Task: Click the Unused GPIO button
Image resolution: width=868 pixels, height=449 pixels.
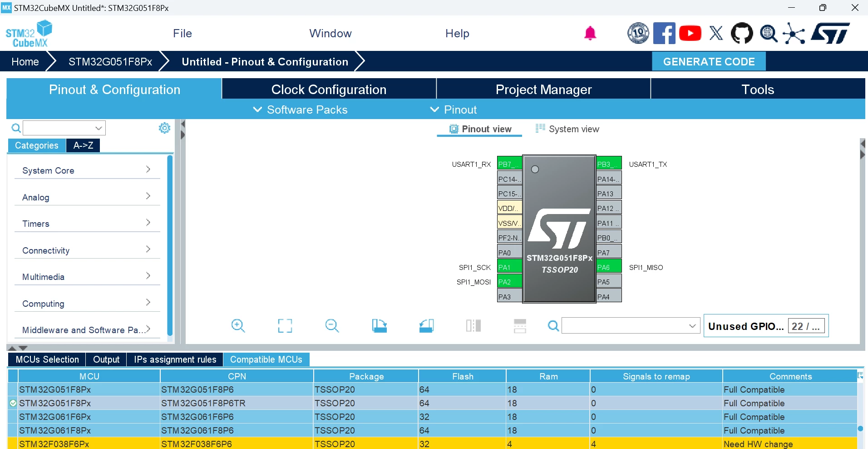Action: tap(766, 326)
